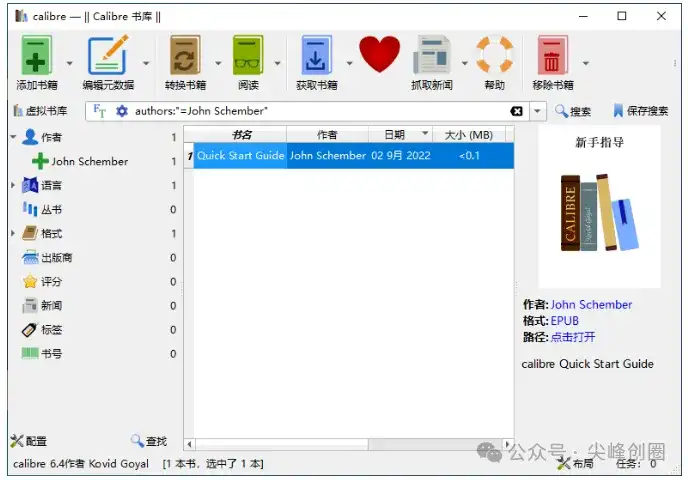Viewport: 688px width, 480px height.
Task: Click the Save search (保存搜索) button
Action: (x=641, y=111)
